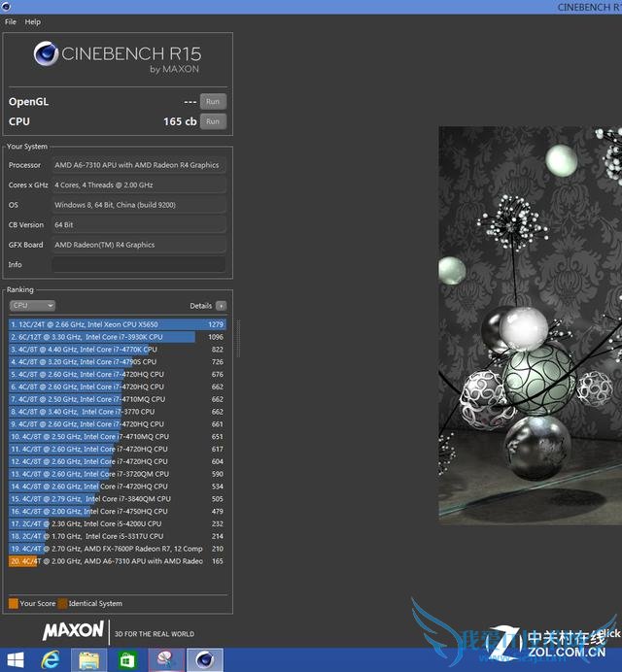Open the Windows Store taskbar icon

point(127,660)
